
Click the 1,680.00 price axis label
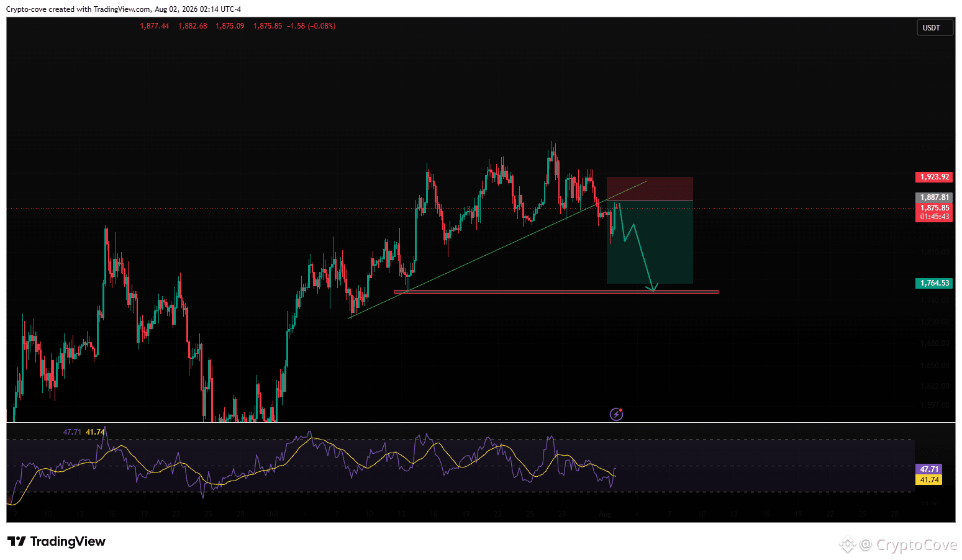pyautogui.click(x=935, y=343)
